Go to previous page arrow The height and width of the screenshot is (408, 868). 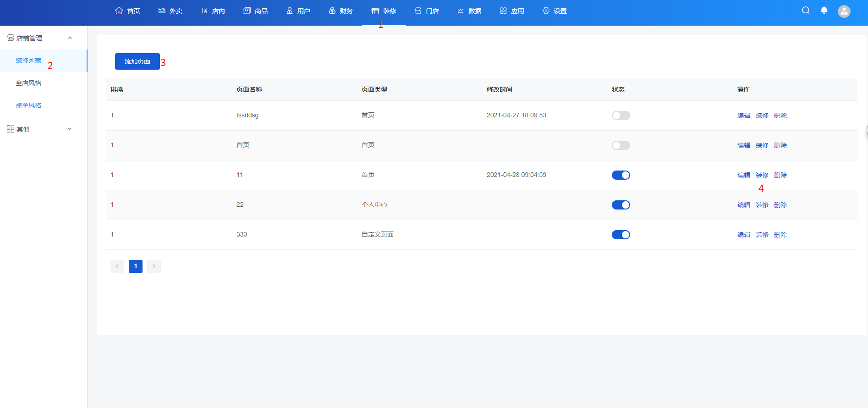coord(117,266)
